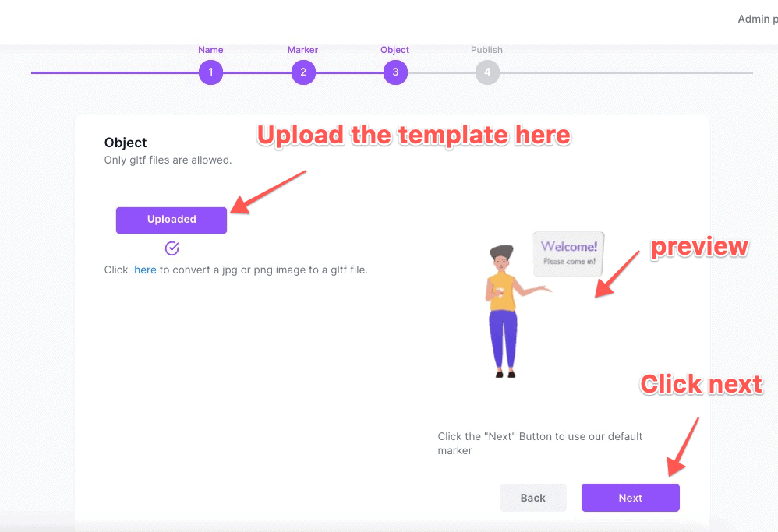Open the Name step label
Image resolution: width=778 pixels, height=532 pixels.
point(210,50)
